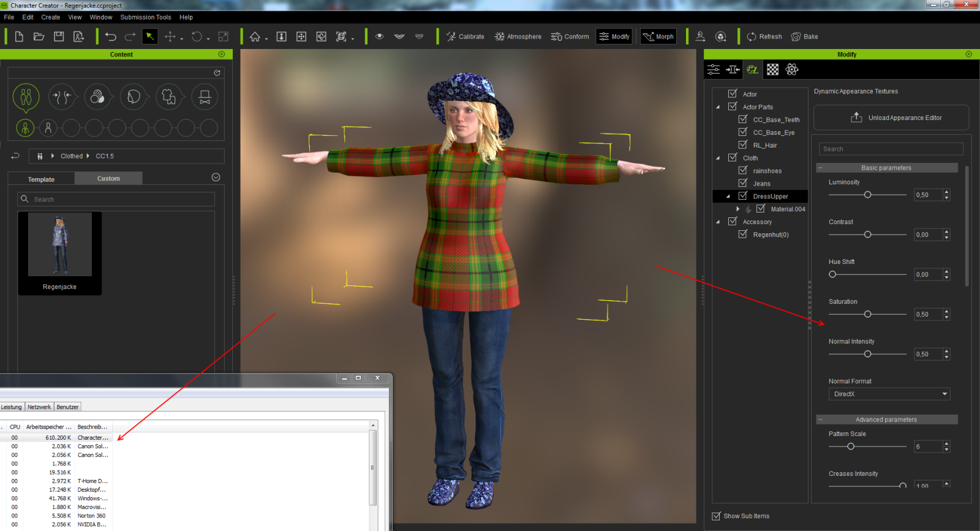Screen dimensions: 980x531
Task: Open the File menu
Action: point(9,17)
